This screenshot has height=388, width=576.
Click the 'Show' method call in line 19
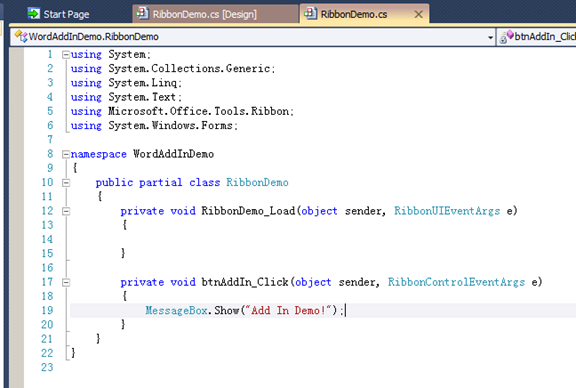coord(227,311)
